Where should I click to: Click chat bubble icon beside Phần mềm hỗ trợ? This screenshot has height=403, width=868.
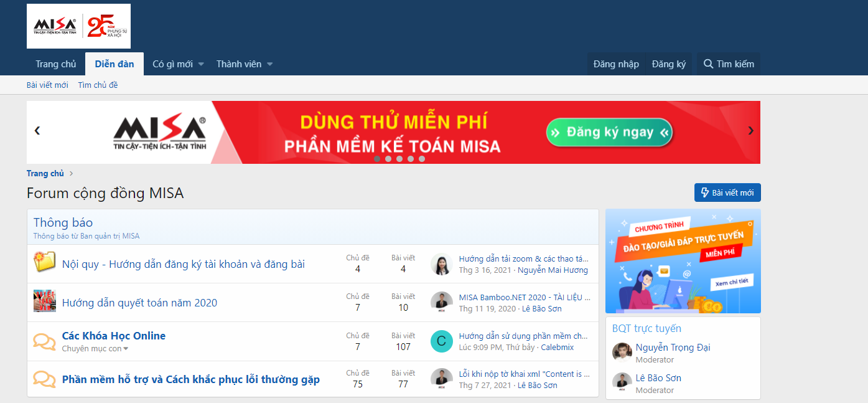point(44,379)
